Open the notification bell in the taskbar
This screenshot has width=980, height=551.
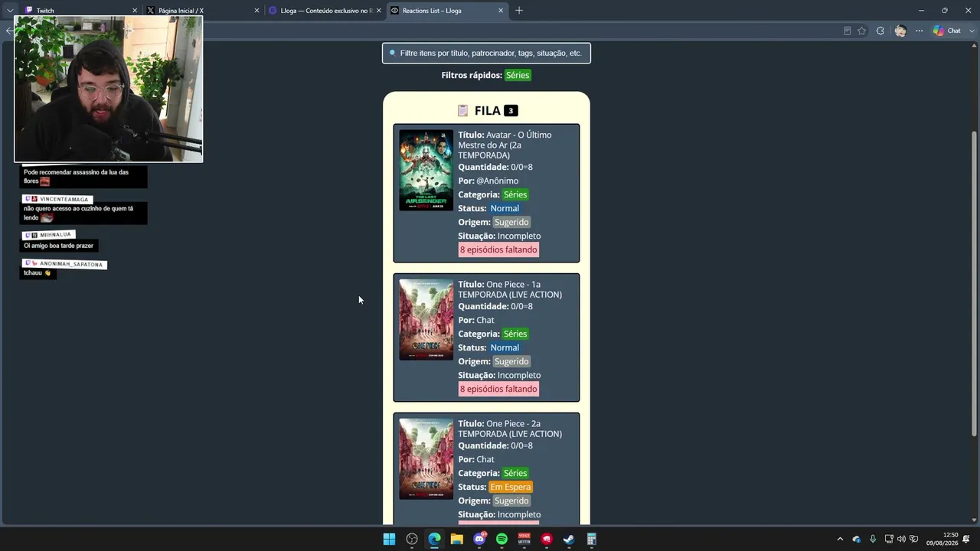tap(966, 539)
